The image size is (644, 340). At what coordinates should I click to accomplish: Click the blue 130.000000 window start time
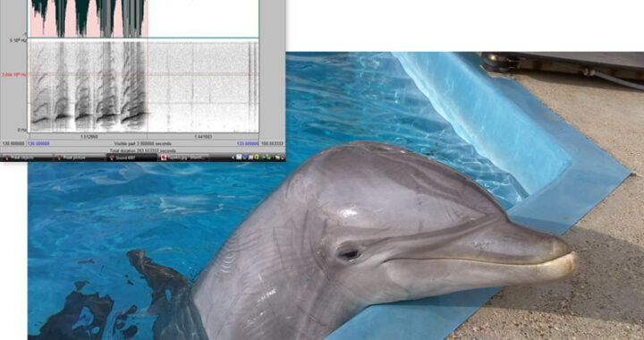tap(38, 144)
